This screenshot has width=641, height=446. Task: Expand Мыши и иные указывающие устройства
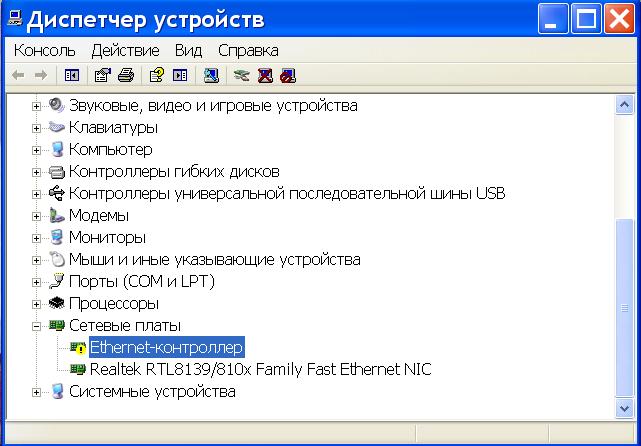point(36,260)
